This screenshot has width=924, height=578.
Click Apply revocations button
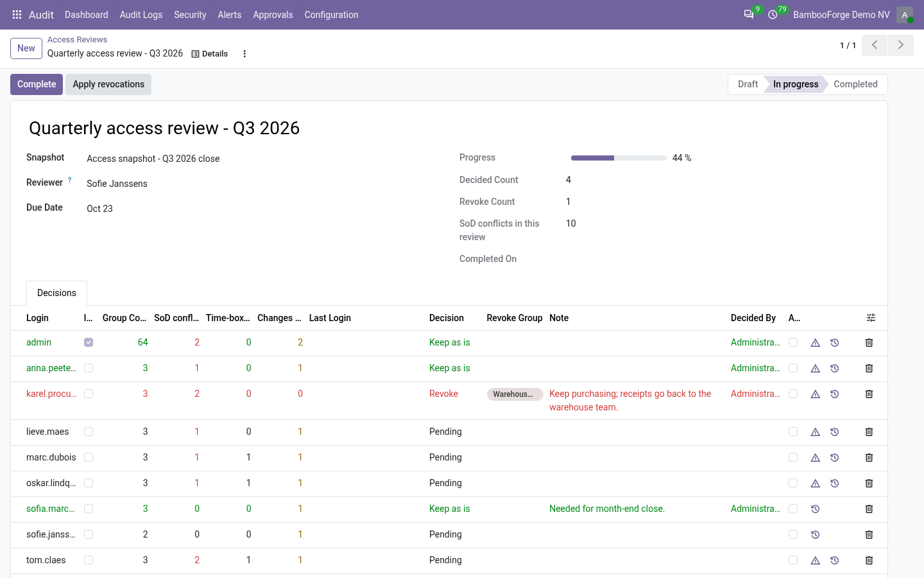coord(108,84)
